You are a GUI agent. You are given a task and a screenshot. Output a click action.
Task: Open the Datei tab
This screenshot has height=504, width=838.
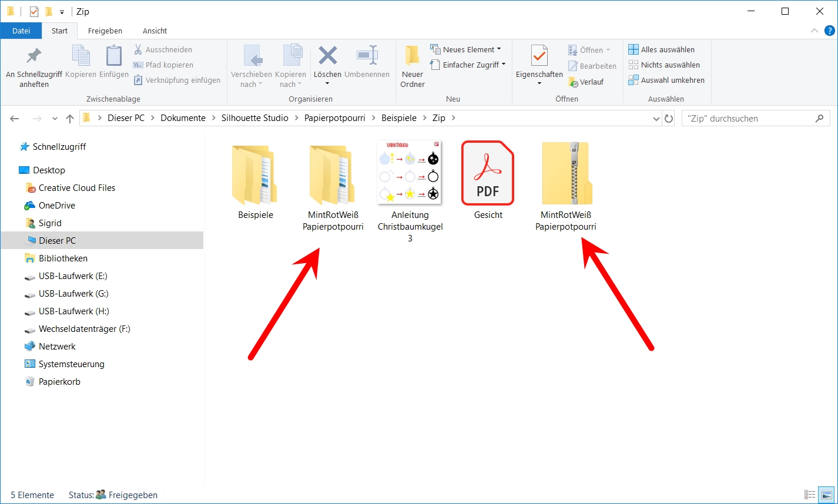click(x=21, y=31)
